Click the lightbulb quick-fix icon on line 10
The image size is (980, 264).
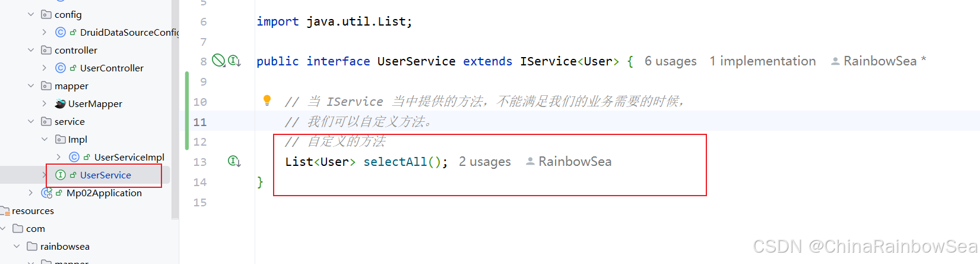click(x=267, y=100)
